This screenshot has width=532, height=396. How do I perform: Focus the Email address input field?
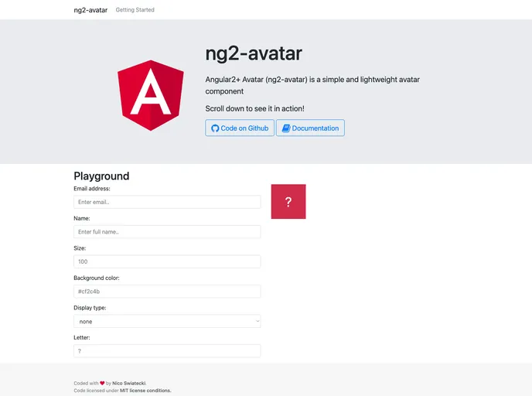pos(167,202)
